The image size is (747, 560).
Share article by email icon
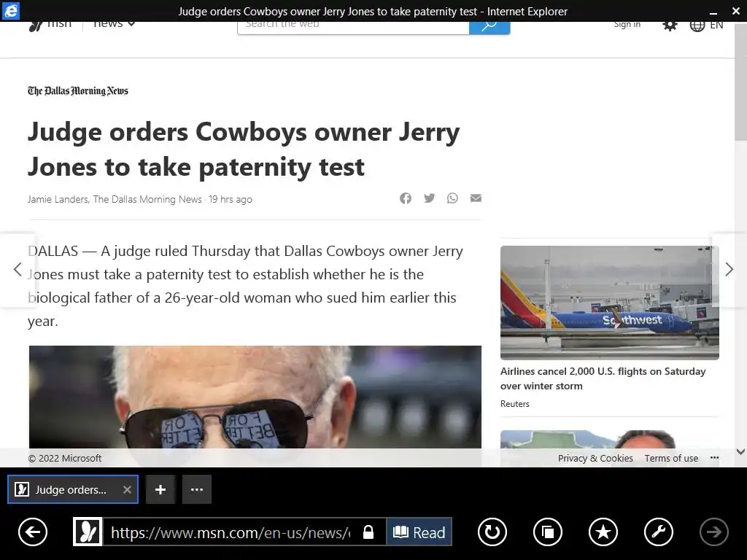476,198
